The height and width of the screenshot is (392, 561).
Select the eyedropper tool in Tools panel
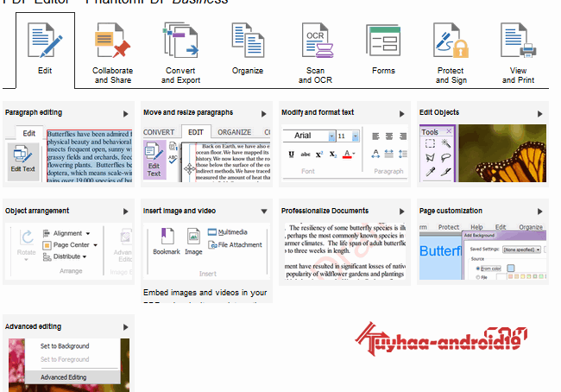pyautogui.click(x=430, y=172)
